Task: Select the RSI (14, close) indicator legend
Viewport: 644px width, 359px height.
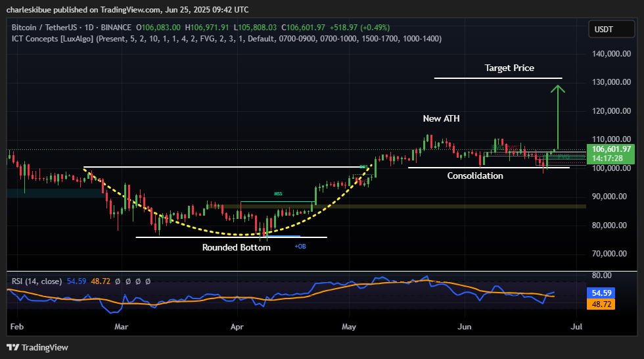Action: pos(37,281)
